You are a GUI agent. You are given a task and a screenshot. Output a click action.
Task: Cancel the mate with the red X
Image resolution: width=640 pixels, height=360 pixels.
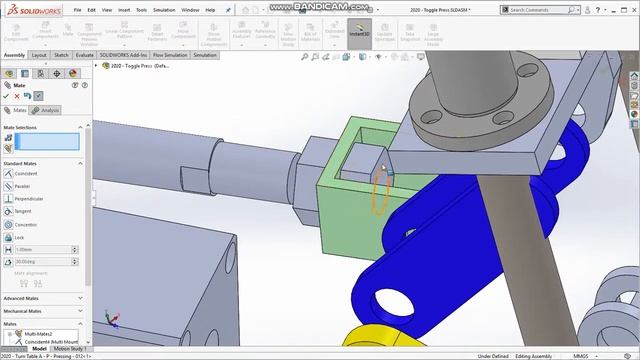pos(17,96)
